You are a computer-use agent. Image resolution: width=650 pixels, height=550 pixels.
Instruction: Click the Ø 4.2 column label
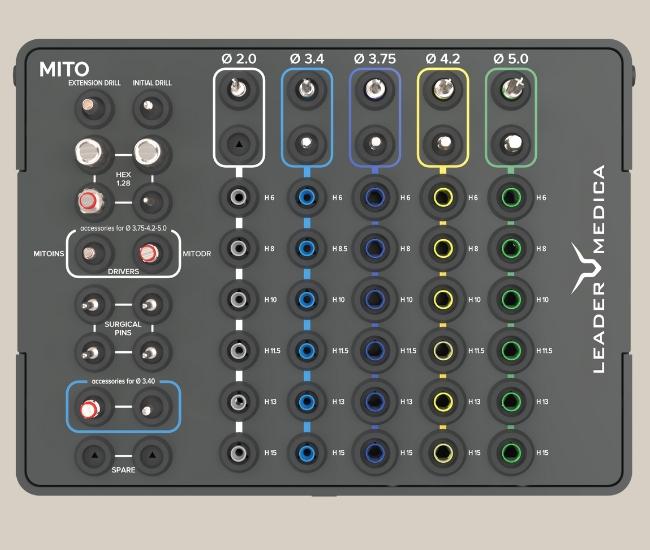[441, 57]
